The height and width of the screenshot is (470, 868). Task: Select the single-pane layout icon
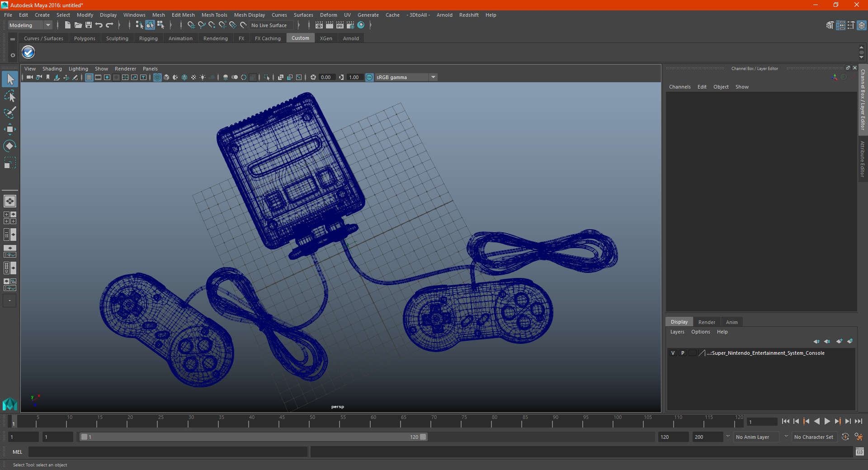pyautogui.click(x=10, y=201)
